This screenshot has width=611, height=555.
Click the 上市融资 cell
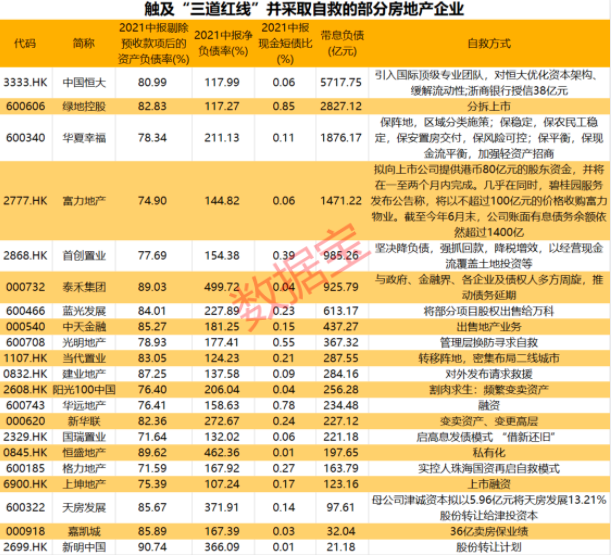coord(489,484)
